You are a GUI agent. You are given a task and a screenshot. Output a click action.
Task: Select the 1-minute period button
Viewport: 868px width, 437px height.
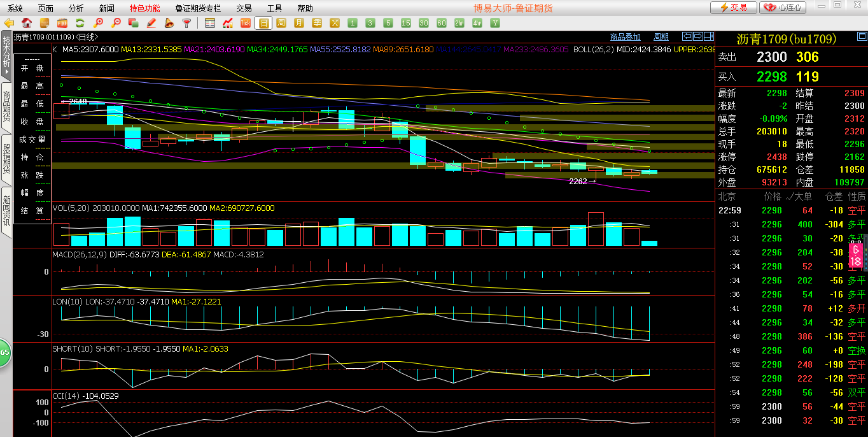(x=353, y=23)
